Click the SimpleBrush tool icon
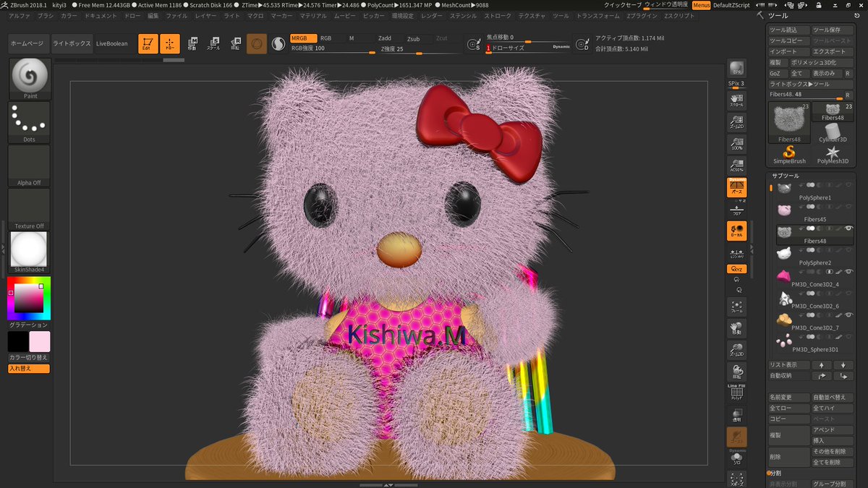This screenshot has width=868, height=488. 789,155
